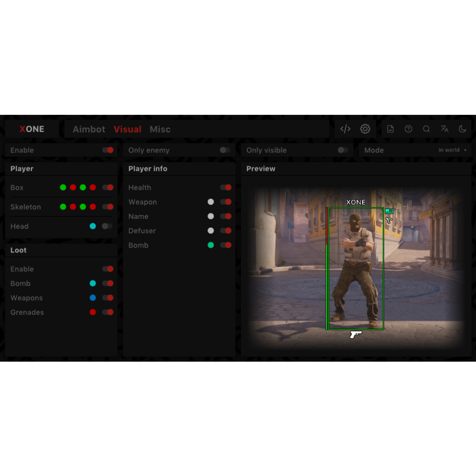Switch to the Aimbot tab

[89, 129]
